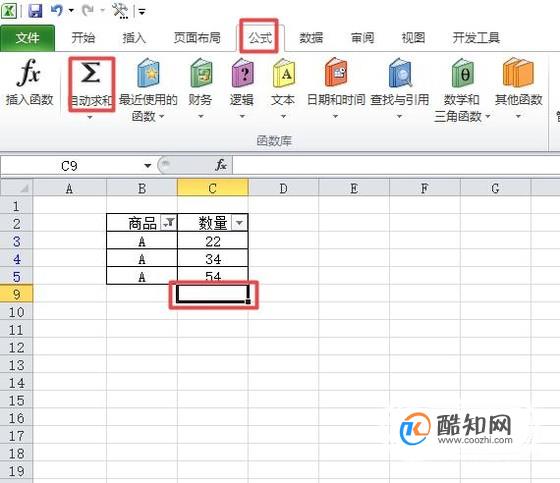Open the Insert Function fx button
The width and height of the screenshot is (560, 483).
[x=29, y=73]
